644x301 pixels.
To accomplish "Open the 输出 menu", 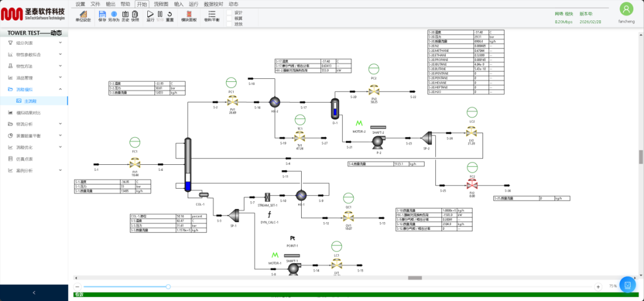I will [110, 4].
